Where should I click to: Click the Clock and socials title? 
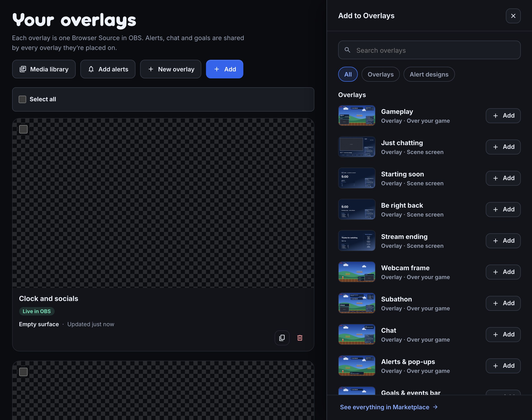[x=49, y=298]
